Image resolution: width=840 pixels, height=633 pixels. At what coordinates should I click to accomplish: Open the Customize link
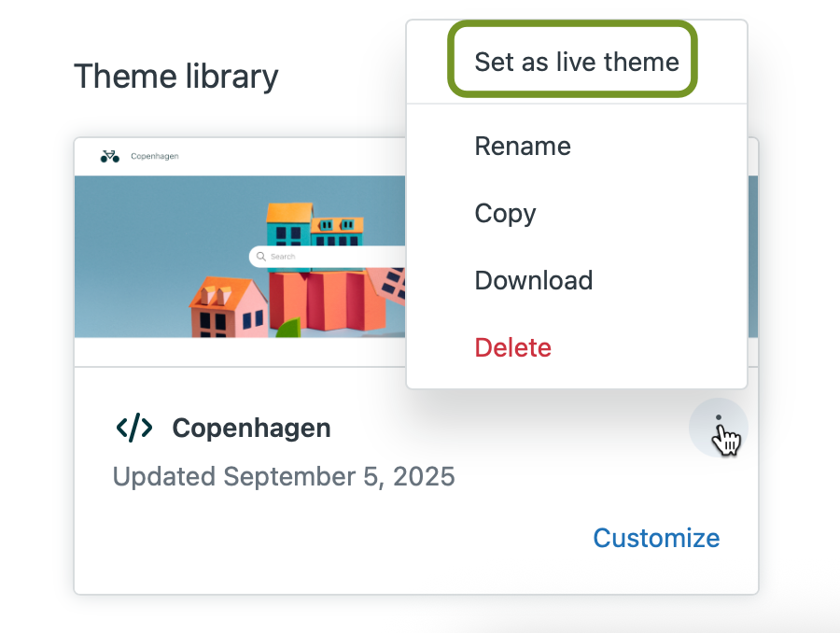[656, 538]
